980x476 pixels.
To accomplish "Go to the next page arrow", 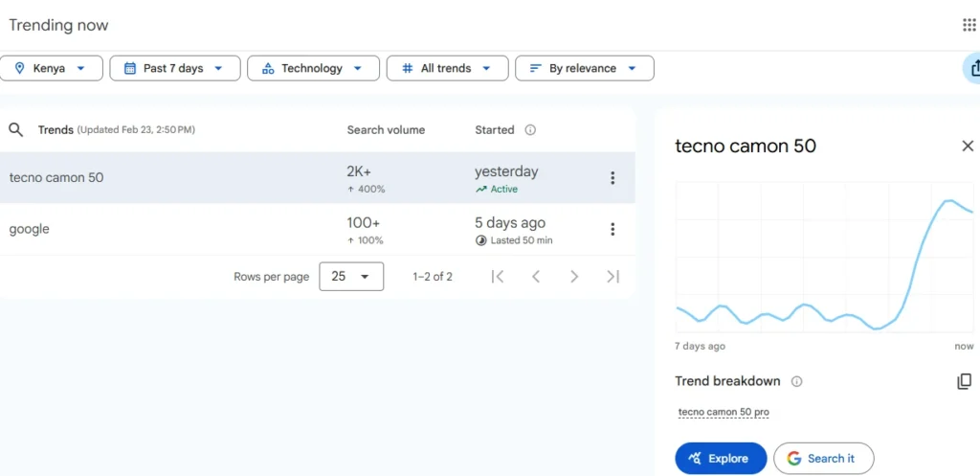I will click(x=574, y=277).
